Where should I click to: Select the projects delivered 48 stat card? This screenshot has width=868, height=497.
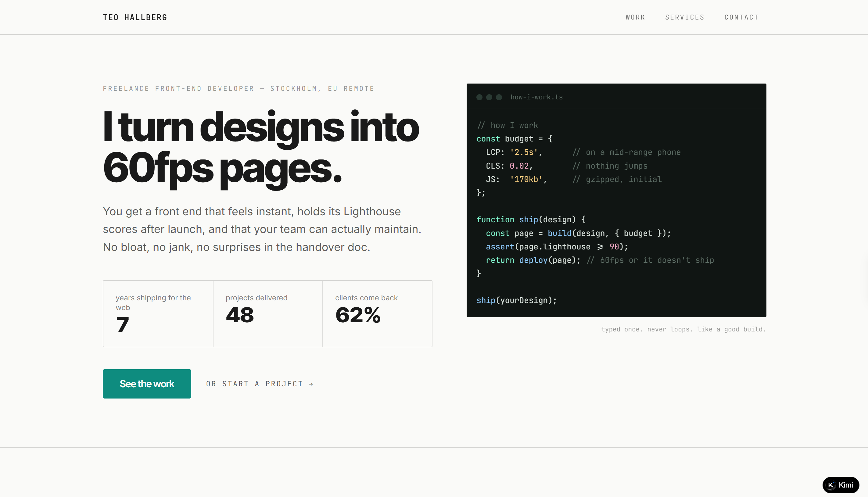click(x=268, y=314)
